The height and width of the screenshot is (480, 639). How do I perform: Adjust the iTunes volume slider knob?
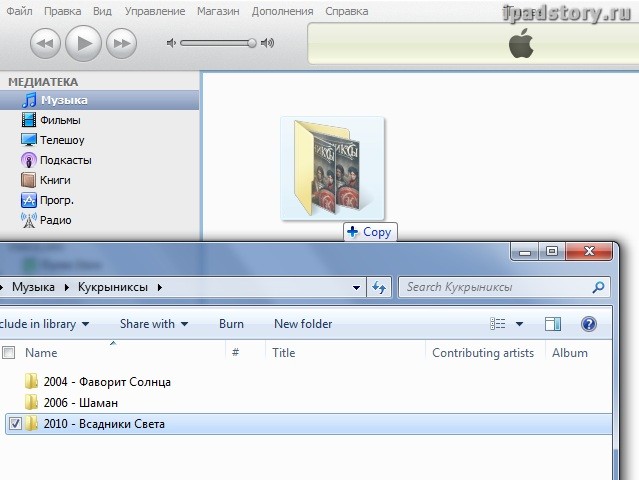(x=252, y=43)
